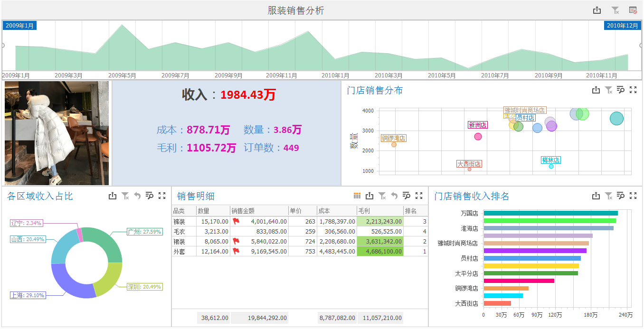This screenshot has width=644, height=329.
Task: Click the red flag in 裙装 row
Action: coord(236,241)
